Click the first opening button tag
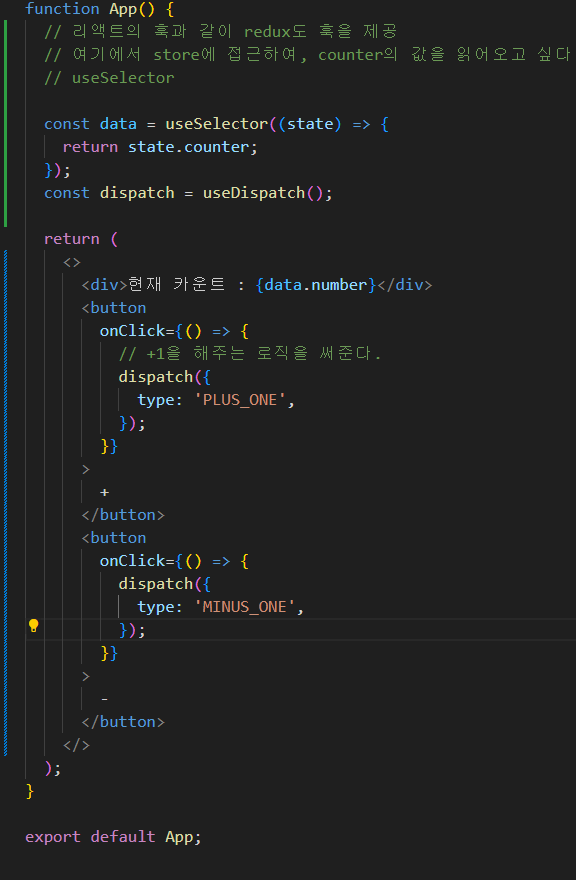The image size is (576, 880). (114, 308)
